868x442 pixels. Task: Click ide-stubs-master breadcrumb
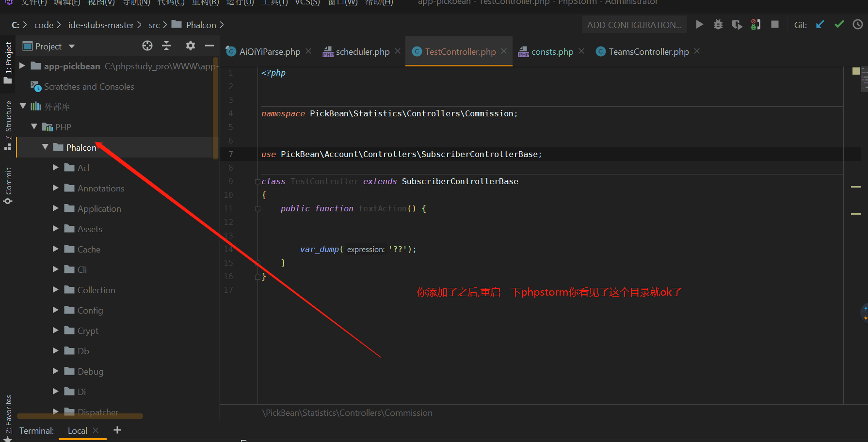[x=101, y=25]
